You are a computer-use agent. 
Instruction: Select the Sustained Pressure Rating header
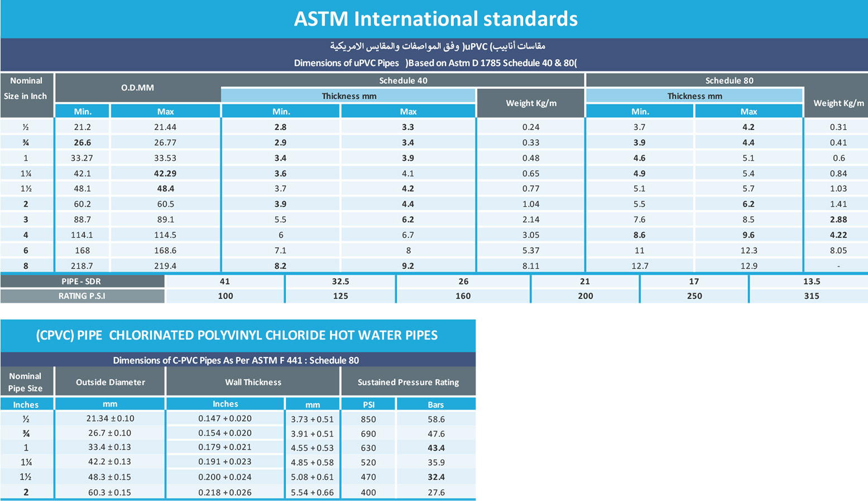[x=408, y=382]
